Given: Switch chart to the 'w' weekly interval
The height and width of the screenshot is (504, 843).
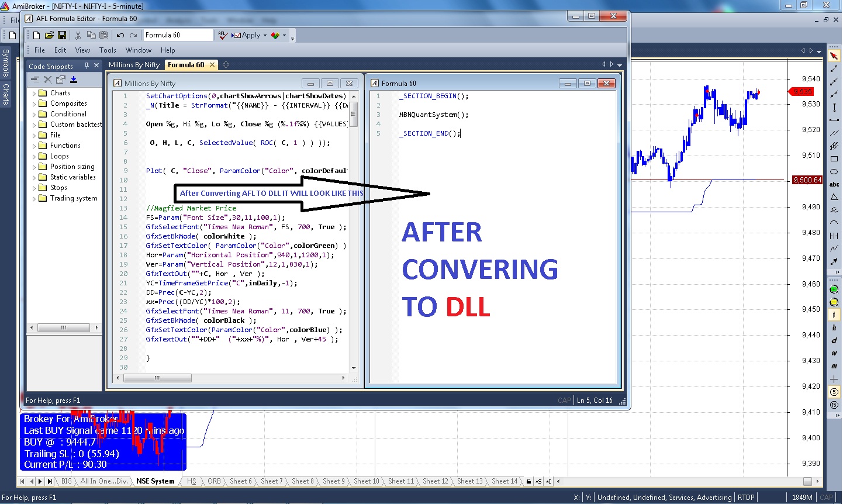Looking at the screenshot, I should pyautogui.click(x=834, y=353).
